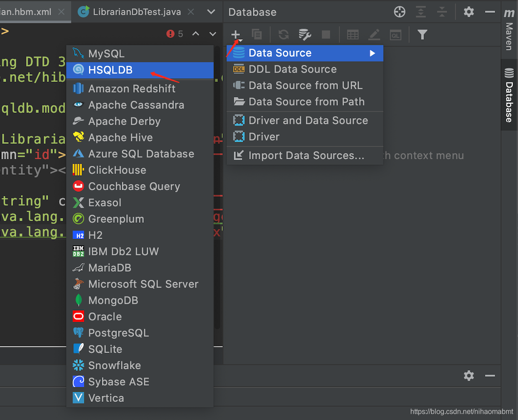Click the Data Source menu entry
Screen dimensions: 518x420
(x=305, y=53)
